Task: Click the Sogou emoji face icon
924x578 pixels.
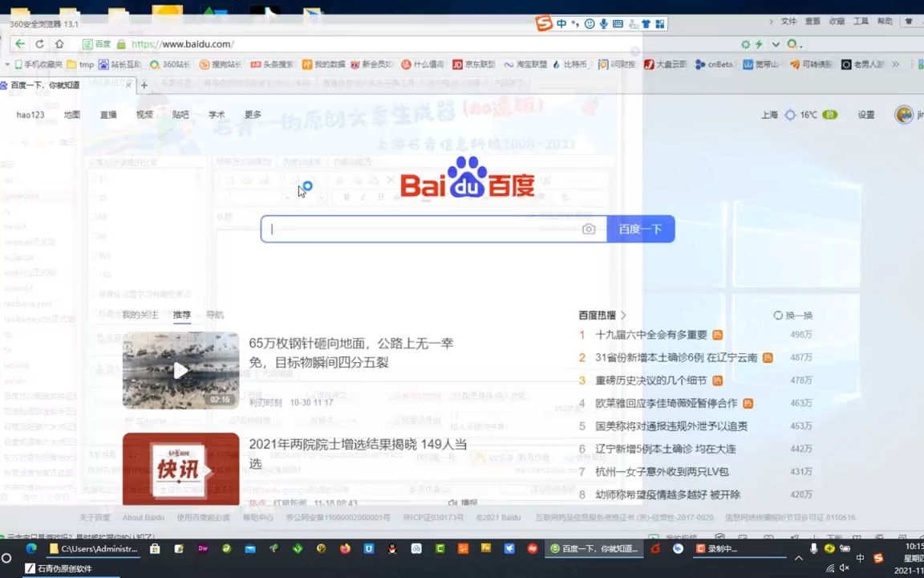Action: tap(590, 23)
